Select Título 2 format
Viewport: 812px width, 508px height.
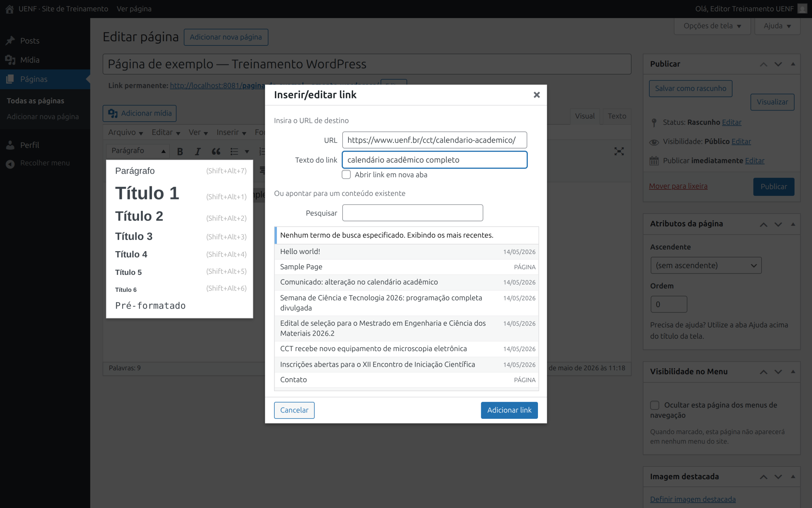point(180,216)
